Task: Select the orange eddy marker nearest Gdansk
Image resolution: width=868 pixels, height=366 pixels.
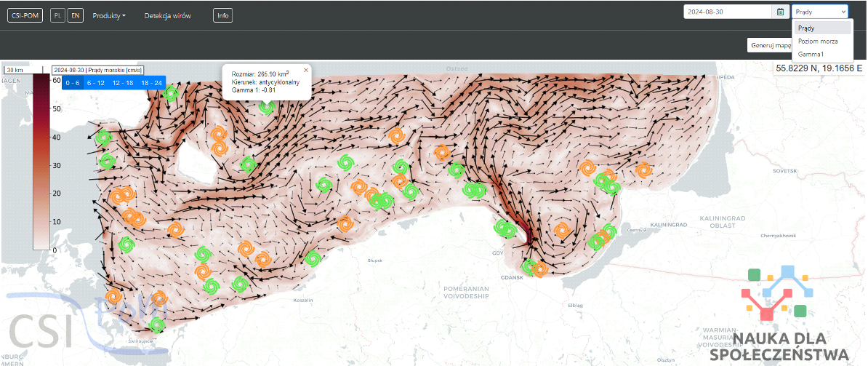Action: [539, 270]
